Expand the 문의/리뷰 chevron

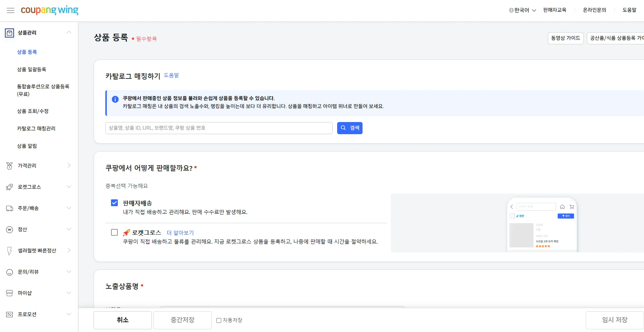[x=69, y=271]
